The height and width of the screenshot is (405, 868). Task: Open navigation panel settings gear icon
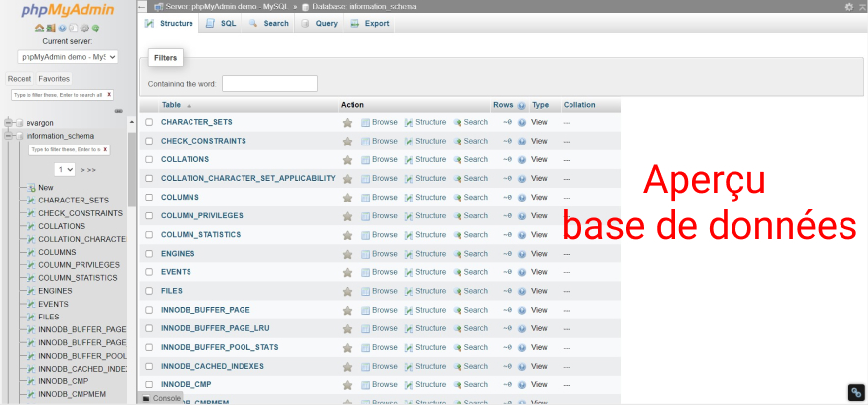pos(84,28)
